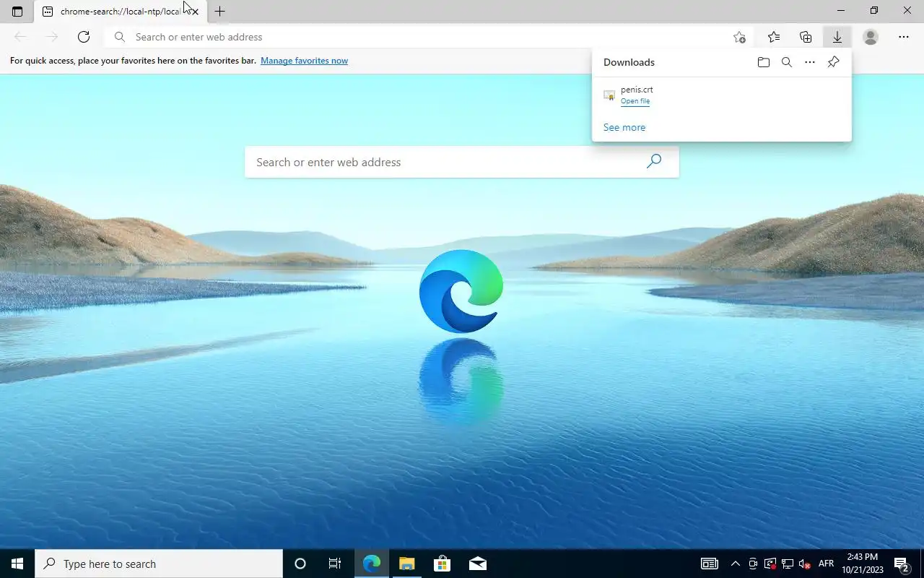Search downloads with magnifier icon

tap(787, 62)
